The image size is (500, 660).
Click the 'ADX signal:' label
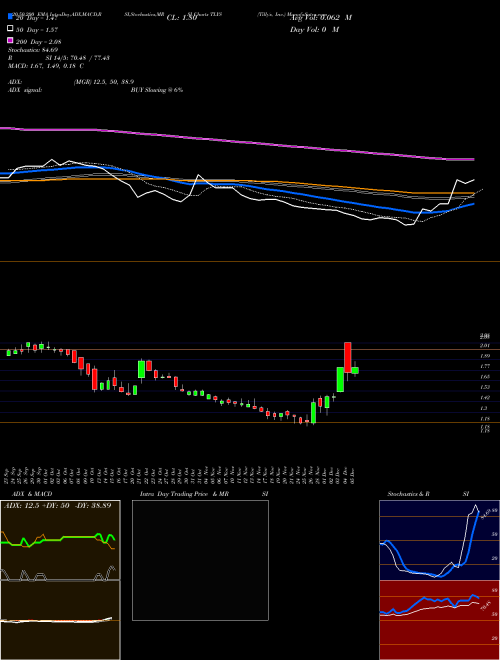tap(25, 90)
